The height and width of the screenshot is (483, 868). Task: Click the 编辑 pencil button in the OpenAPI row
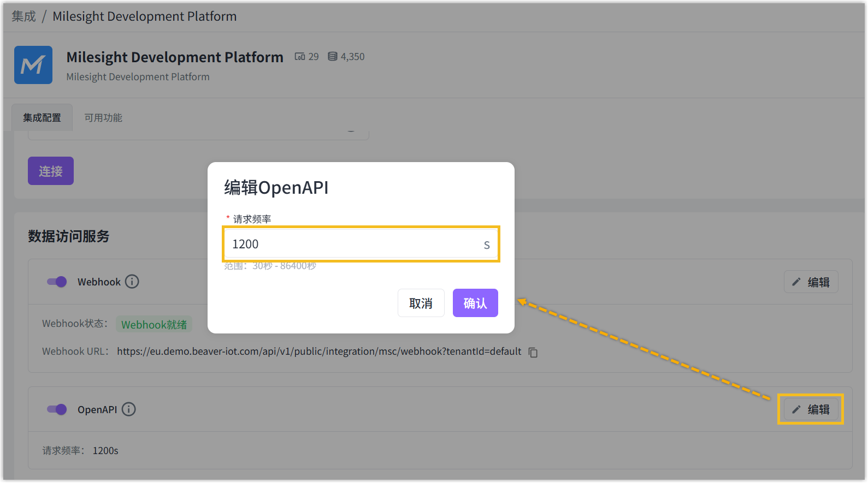click(x=811, y=409)
